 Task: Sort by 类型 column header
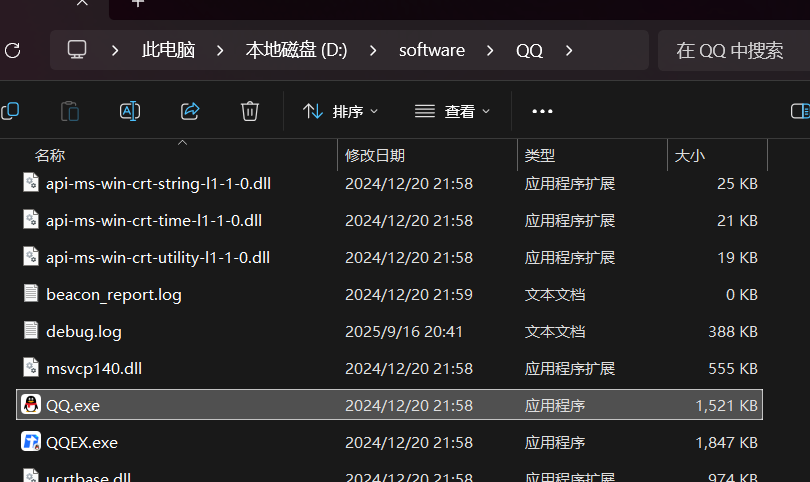tap(540, 156)
